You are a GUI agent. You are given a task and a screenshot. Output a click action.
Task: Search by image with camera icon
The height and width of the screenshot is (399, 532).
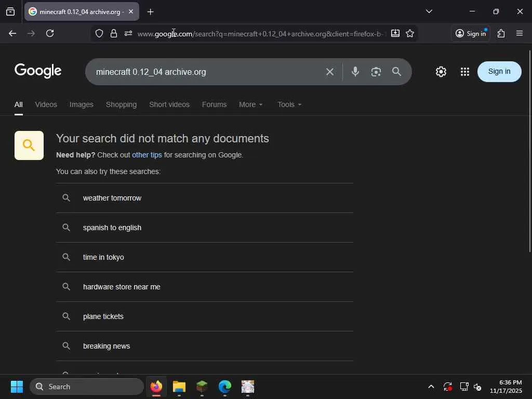click(x=376, y=72)
